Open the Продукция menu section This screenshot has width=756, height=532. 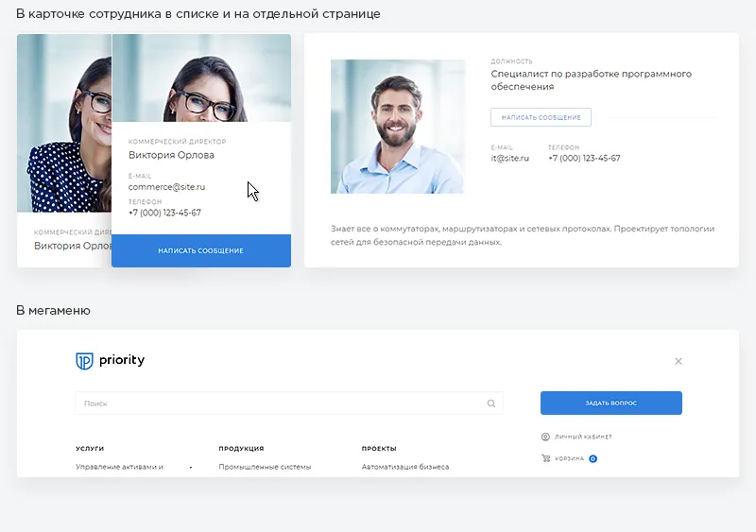coord(241,449)
